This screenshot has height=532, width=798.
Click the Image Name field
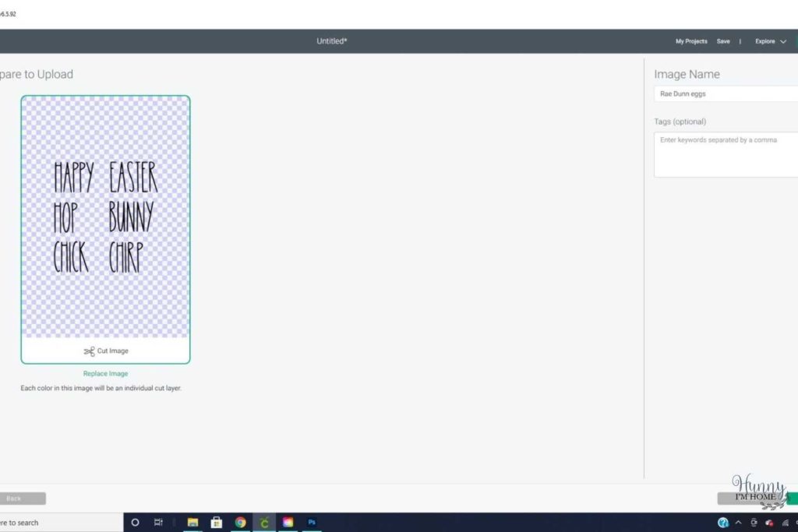click(x=726, y=93)
